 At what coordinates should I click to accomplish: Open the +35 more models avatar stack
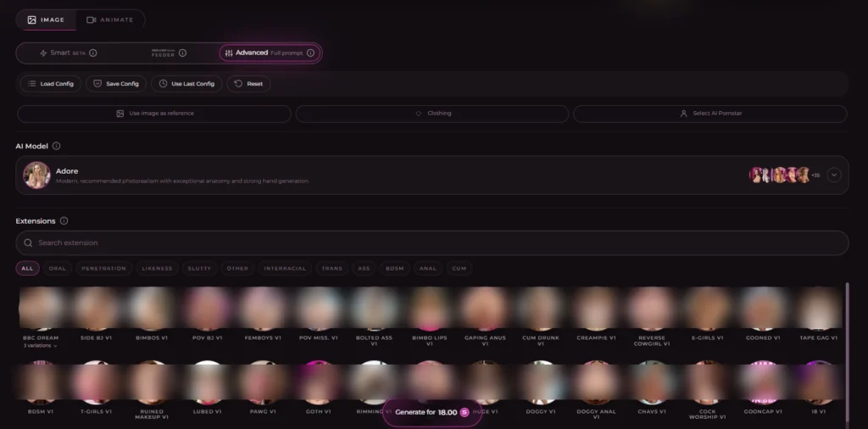point(784,175)
